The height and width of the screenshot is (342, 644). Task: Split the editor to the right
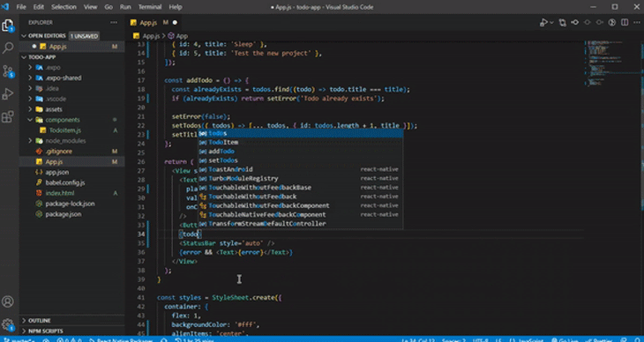[625, 23]
